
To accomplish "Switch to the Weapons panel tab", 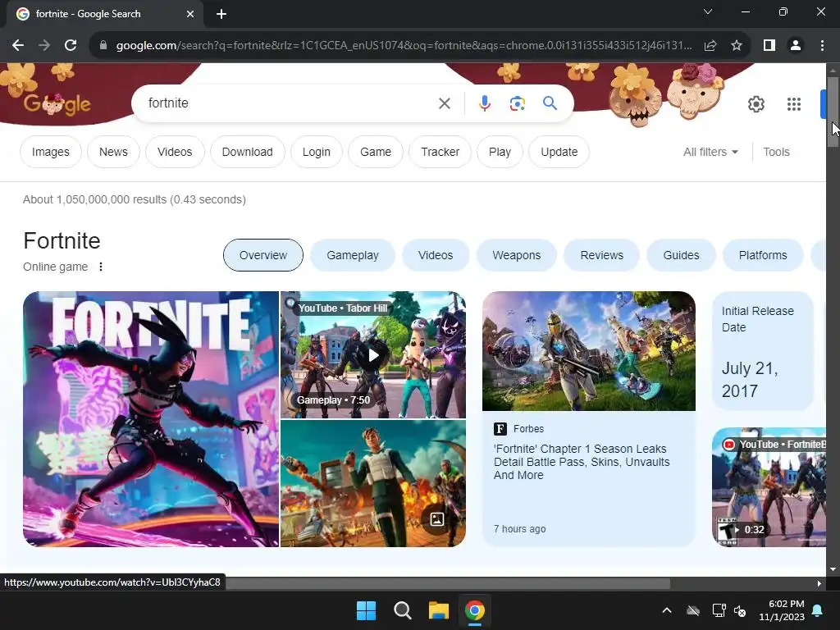I will 517,256.
